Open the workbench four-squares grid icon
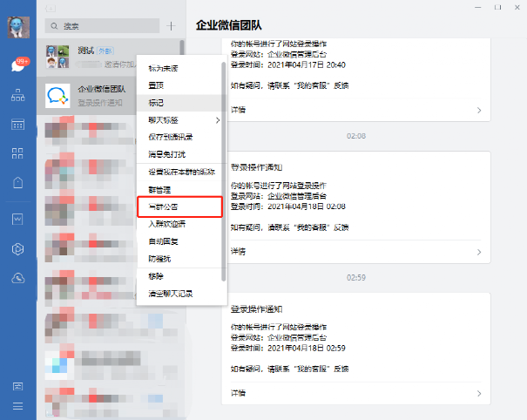Image resolution: width=527 pixels, height=420 pixels. (17, 153)
